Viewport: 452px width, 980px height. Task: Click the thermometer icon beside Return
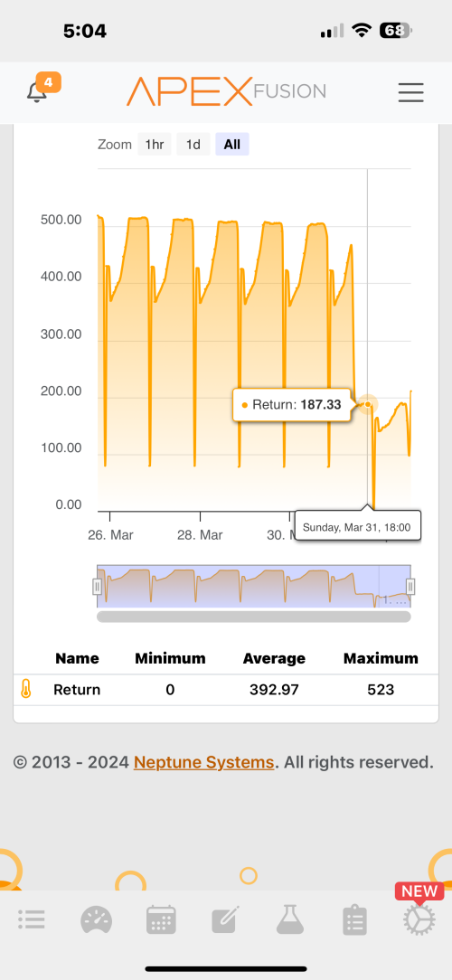pos(25,690)
